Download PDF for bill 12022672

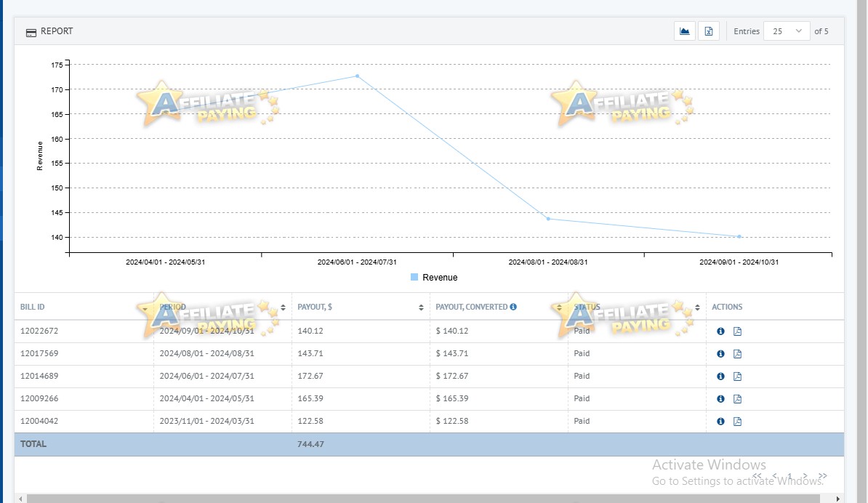pos(737,331)
